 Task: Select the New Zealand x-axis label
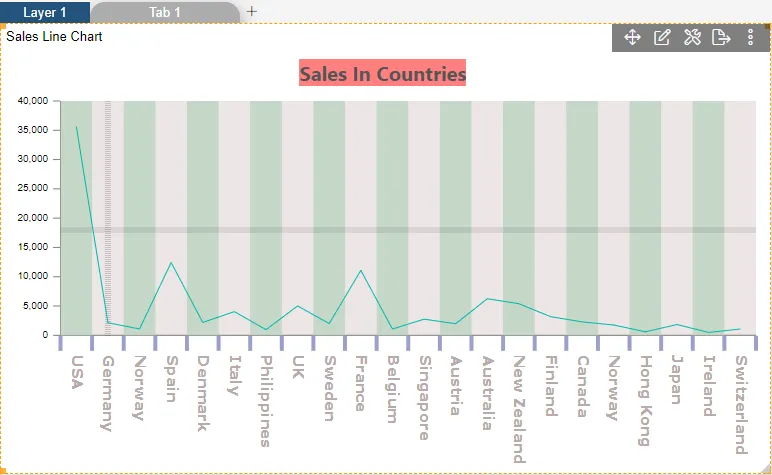click(518, 408)
